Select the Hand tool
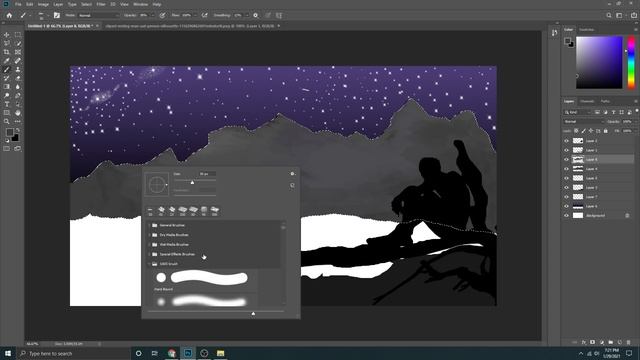This screenshot has height=360, width=640. [x=18, y=113]
